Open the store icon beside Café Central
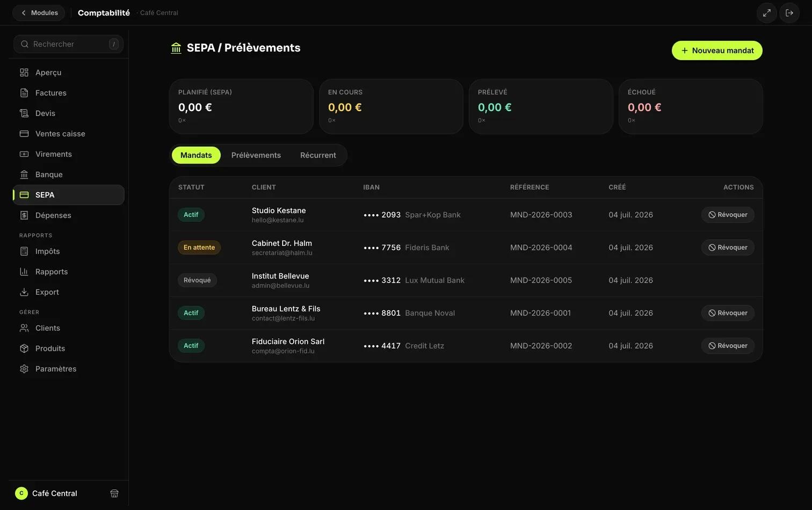Viewport: 812px width, 510px height. point(114,493)
